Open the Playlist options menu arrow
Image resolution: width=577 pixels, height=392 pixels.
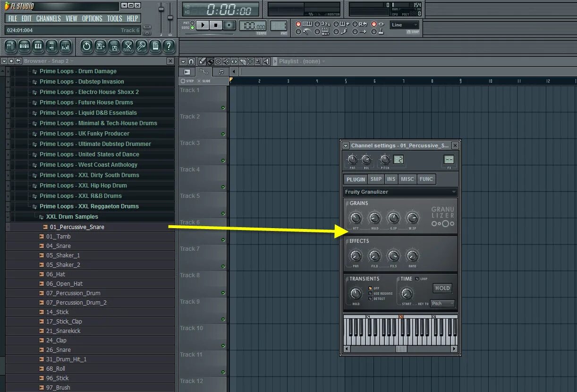coord(183,61)
